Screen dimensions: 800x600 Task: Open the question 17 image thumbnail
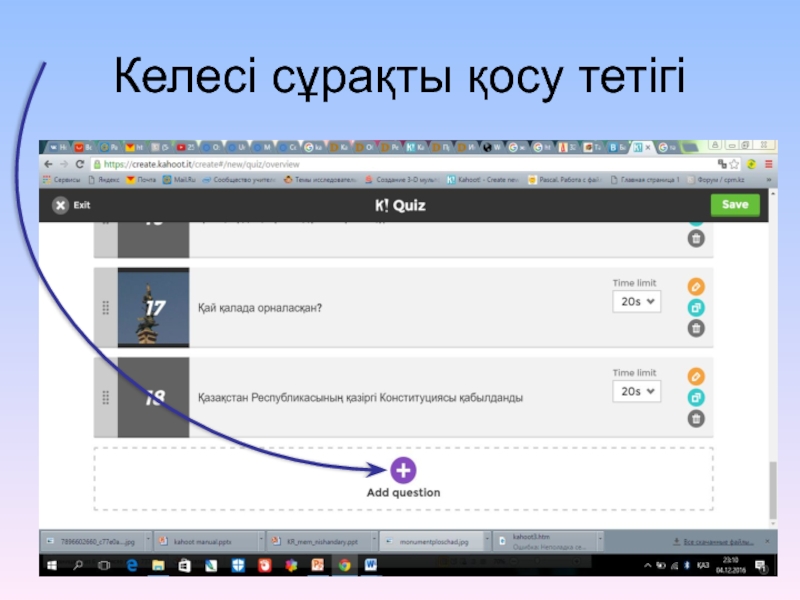(x=153, y=308)
